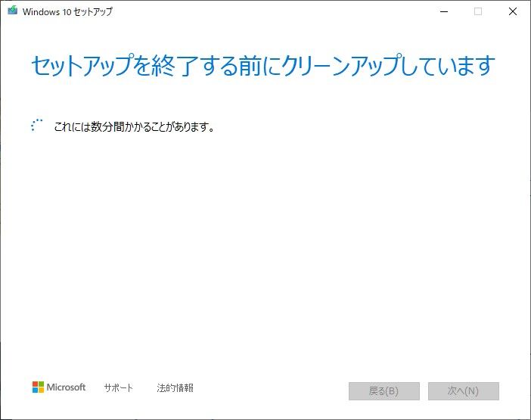This screenshot has height=420, width=531.
Task: Click the 次へ(N) button
Action: coord(463,391)
